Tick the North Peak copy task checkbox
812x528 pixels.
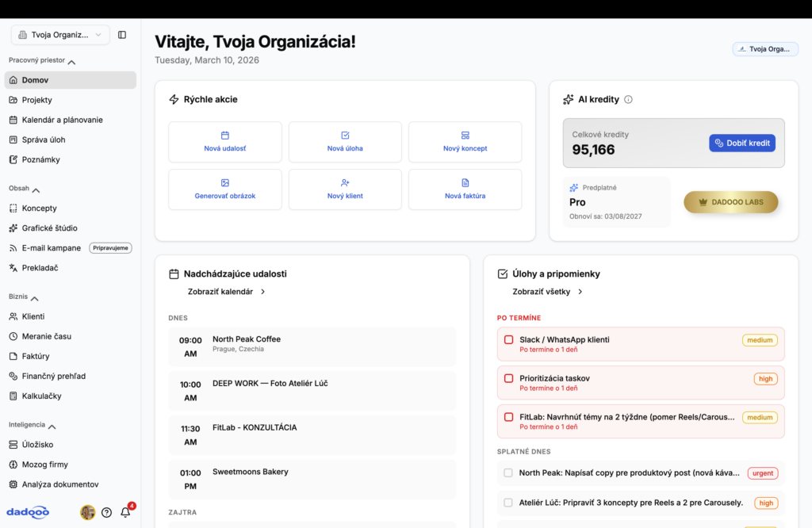coord(508,473)
